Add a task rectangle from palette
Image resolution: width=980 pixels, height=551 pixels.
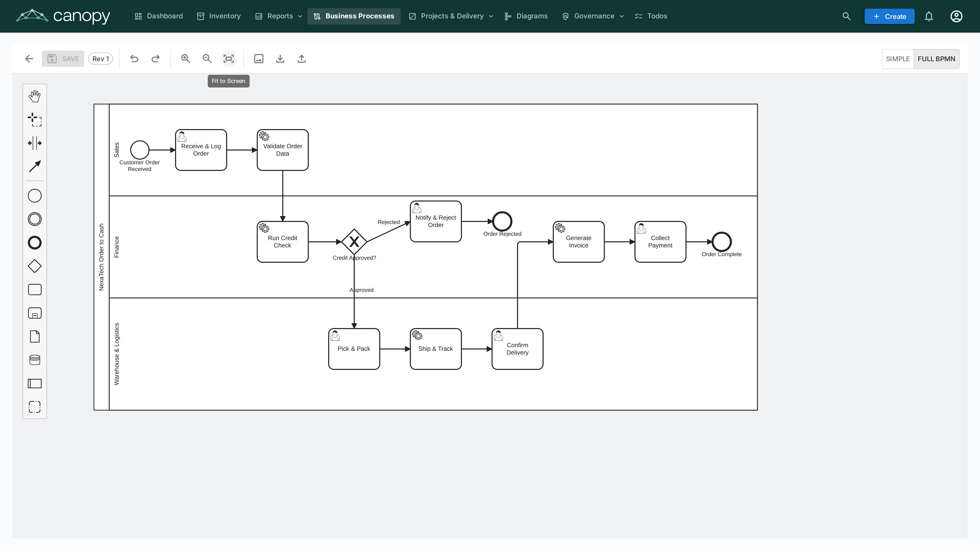35,290
